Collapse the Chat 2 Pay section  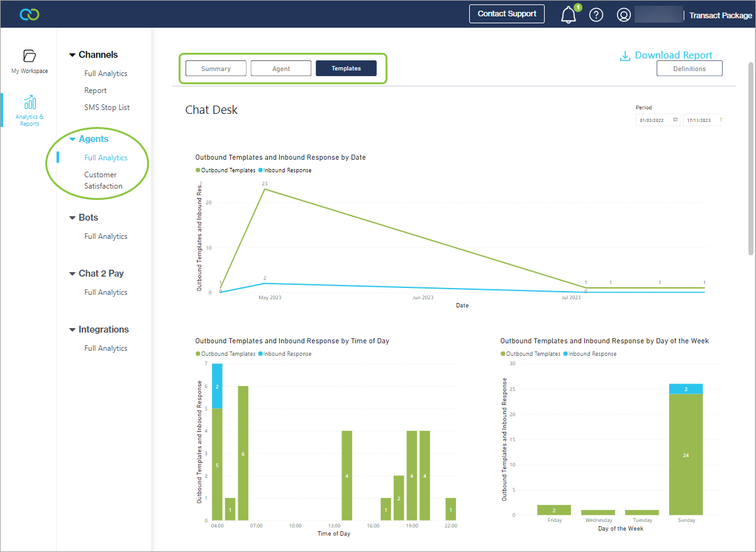(x=72, y=274)
